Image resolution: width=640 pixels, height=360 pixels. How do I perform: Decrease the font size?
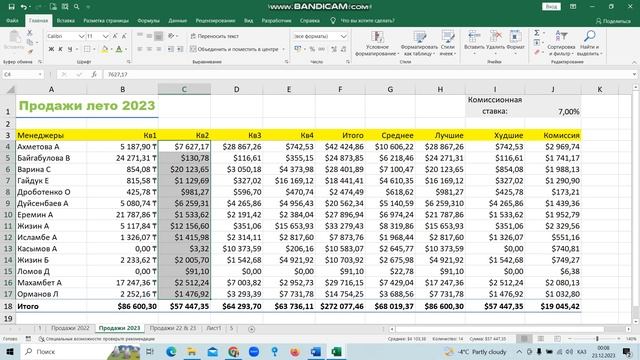124,36
